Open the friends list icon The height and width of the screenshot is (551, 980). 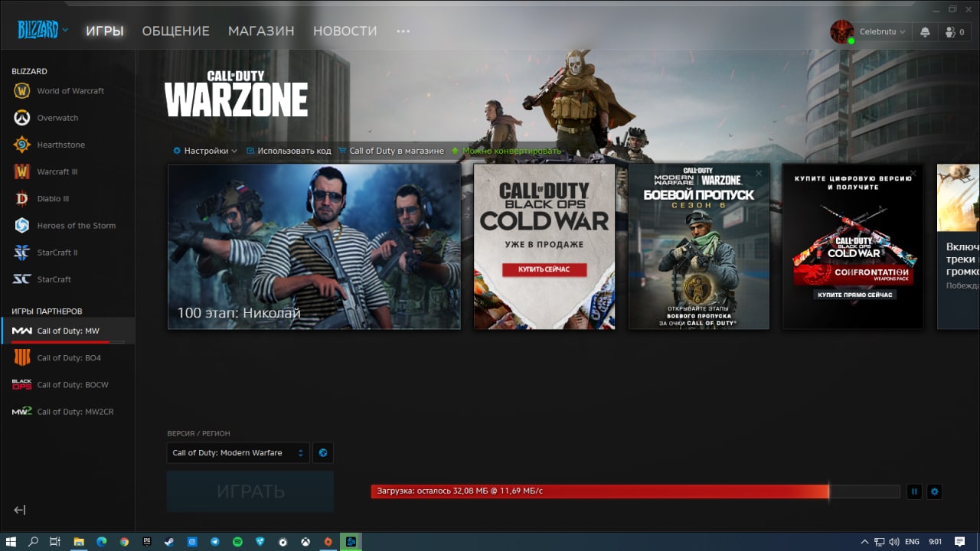click(x=955, y=31)
